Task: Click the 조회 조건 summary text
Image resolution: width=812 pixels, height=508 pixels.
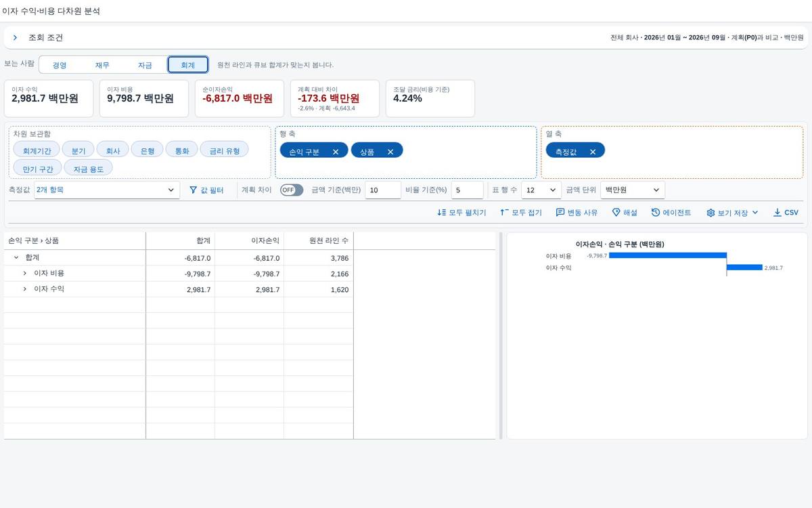Action: point(707,38)
